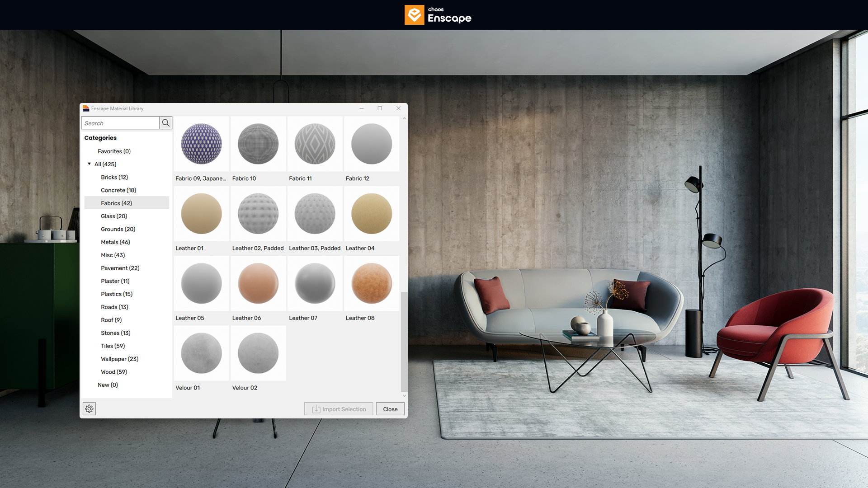Screen dimensions: 868x488
Task: Collapse the All (425) category tree
Action: click(89, 164)
